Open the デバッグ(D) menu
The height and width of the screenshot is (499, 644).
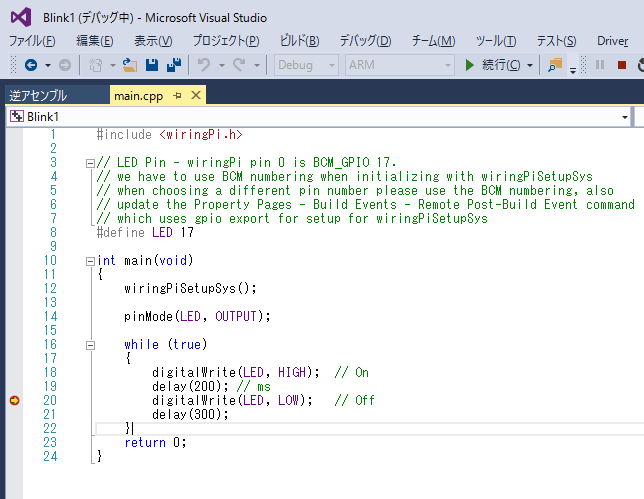(366, 41)
